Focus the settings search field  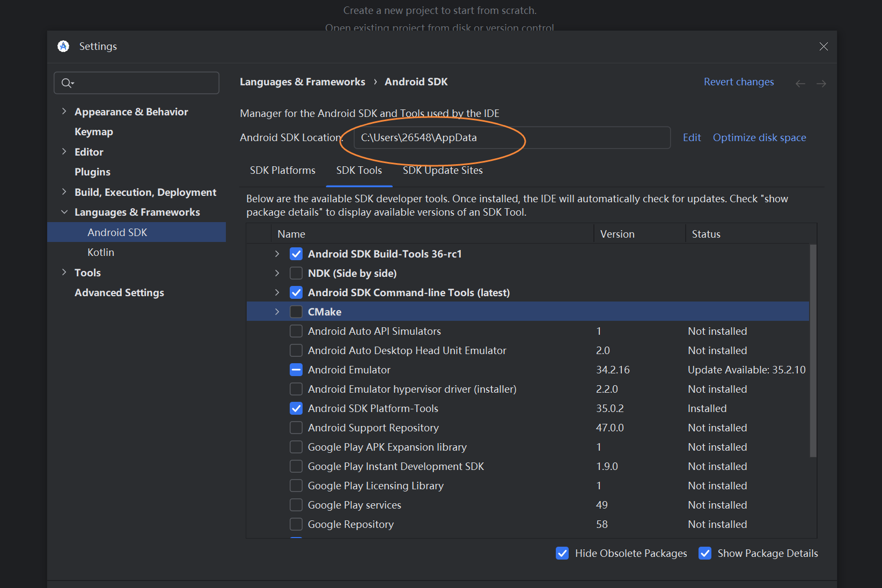coord(136,83)
